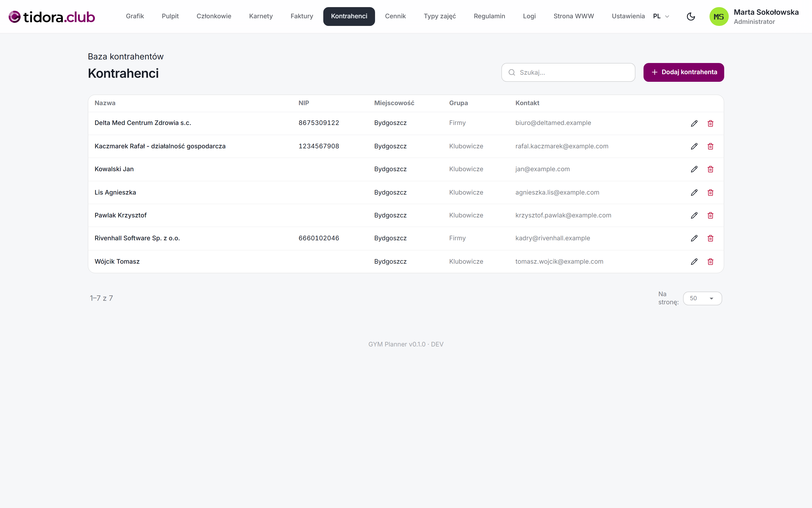Click the NIP column header

click(304, 103)
